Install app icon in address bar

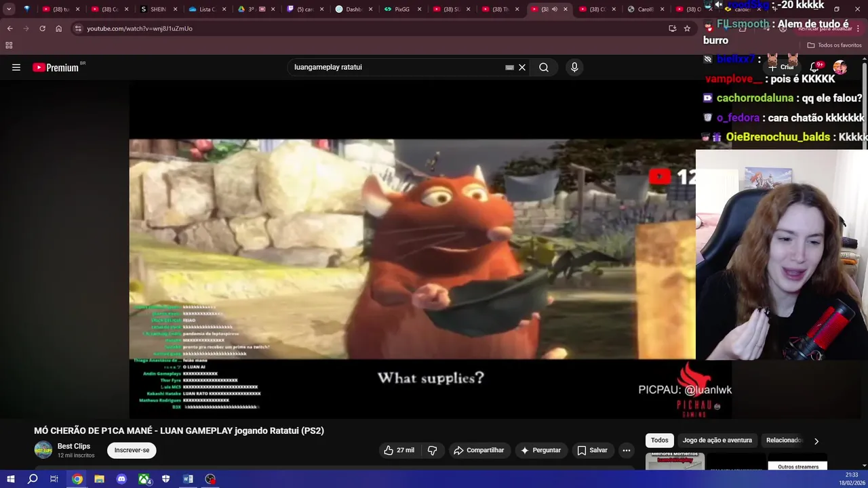[x=672, y=28]
